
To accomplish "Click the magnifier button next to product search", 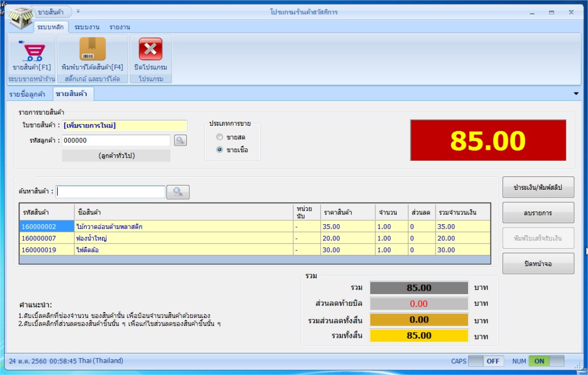I will point(178,192).
